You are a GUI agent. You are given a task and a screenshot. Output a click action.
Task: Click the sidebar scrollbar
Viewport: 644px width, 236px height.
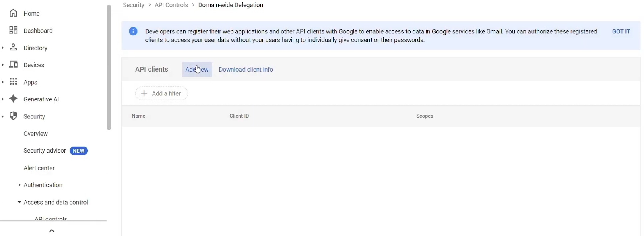109,66
